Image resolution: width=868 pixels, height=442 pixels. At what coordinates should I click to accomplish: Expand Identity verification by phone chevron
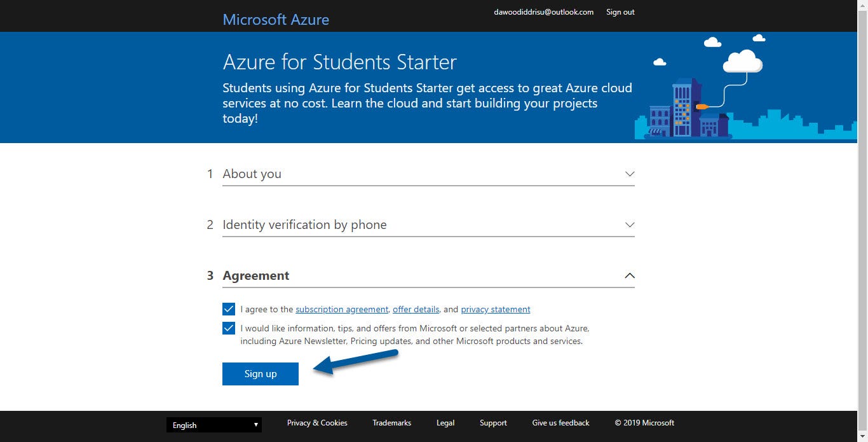pyautogui.click(x=630, y=224)
